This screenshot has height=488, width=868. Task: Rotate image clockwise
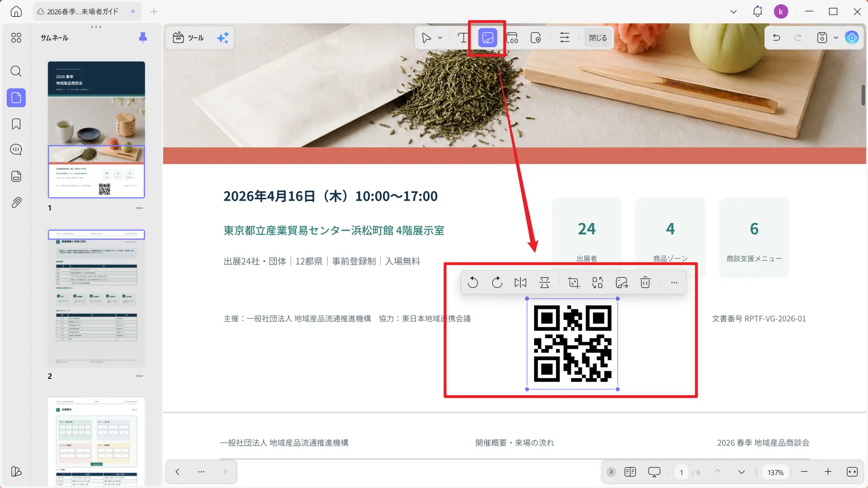tap(497, 283)
